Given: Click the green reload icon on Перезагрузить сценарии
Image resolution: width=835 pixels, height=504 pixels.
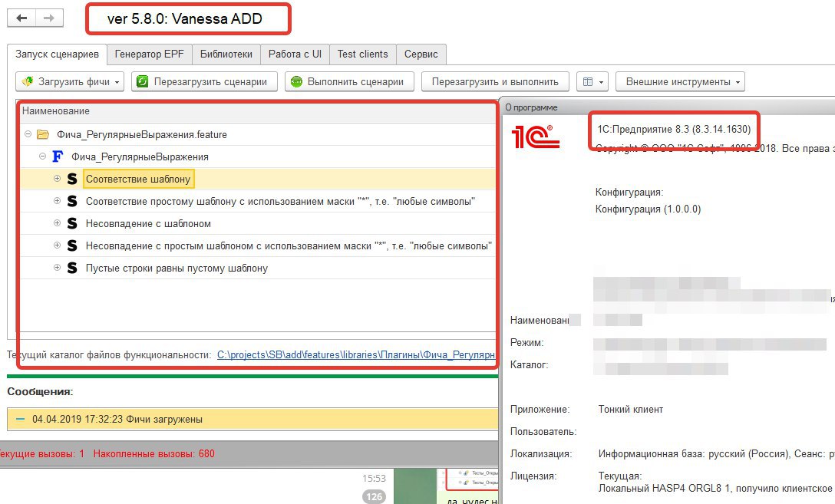Looking at the screenshot, I should [142, 81].
